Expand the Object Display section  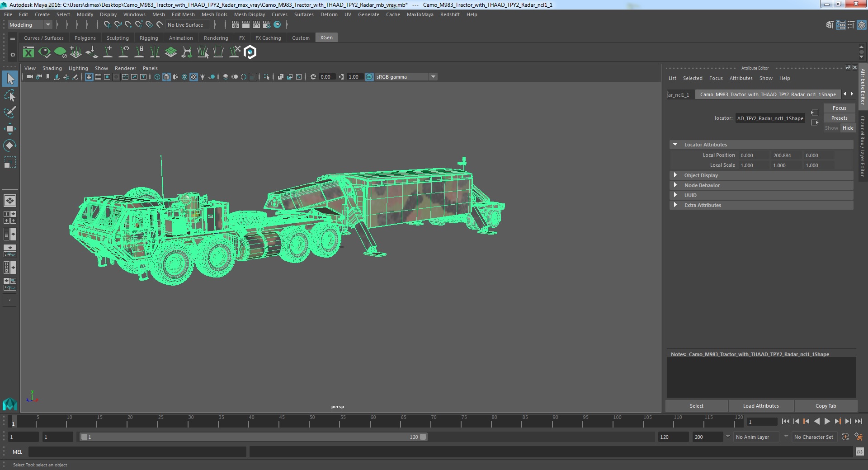[675, 175]
